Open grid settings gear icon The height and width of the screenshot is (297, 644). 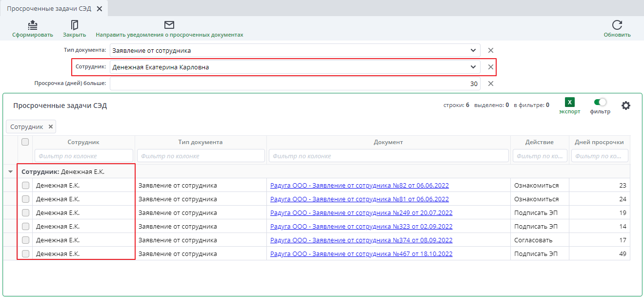pos(626,105)
